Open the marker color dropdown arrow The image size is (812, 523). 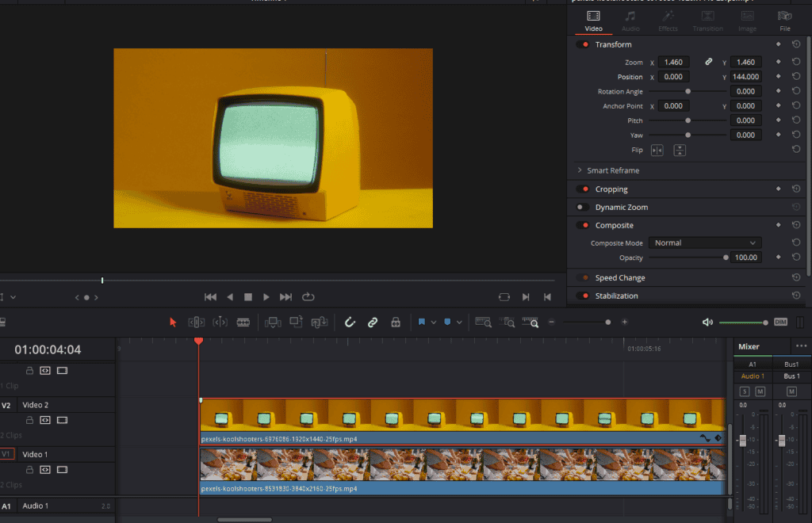tap(459, 323)
